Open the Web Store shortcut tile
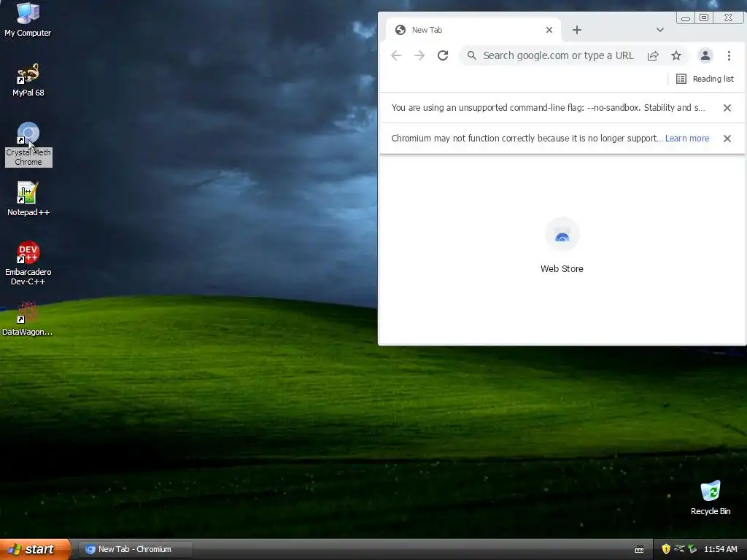The image size is (747, 560). pyautogui.click(x=562, y=245)
